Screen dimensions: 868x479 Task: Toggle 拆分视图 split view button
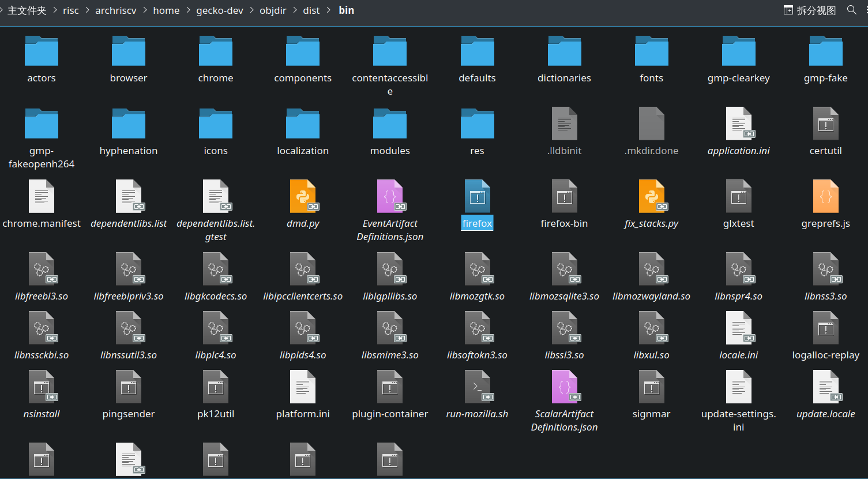810,10
